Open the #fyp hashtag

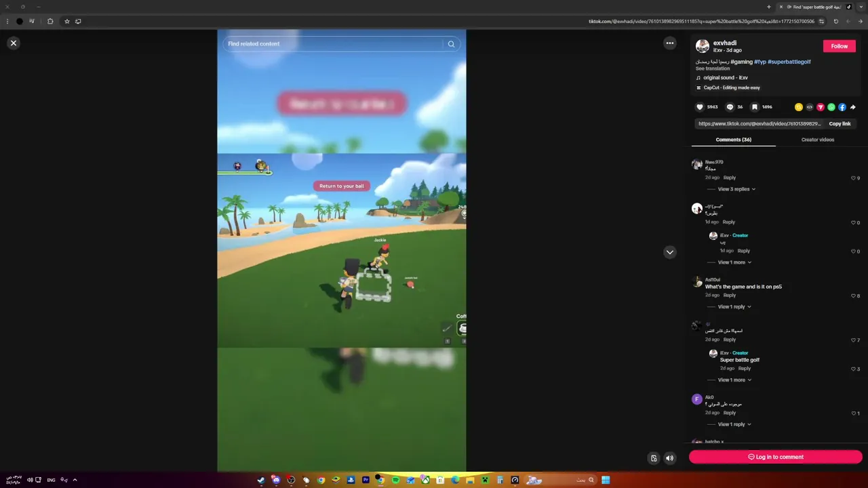tap(759, 62)
